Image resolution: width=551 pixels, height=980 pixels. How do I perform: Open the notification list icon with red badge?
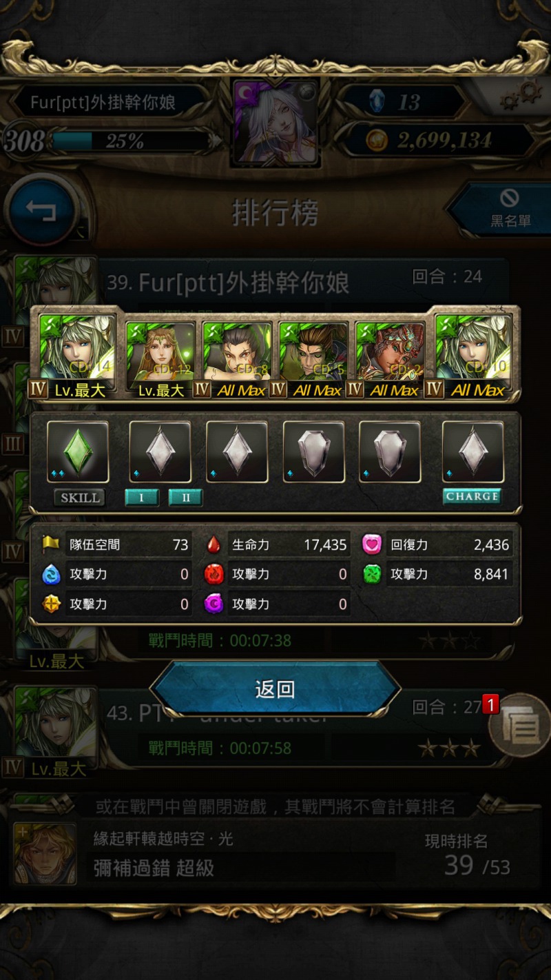click(519, 725)
